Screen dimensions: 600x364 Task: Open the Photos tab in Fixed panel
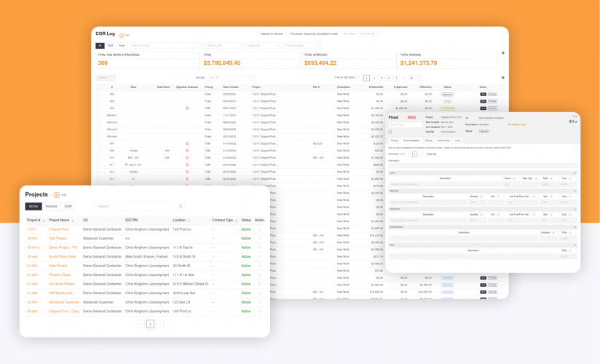pos(429,141)
